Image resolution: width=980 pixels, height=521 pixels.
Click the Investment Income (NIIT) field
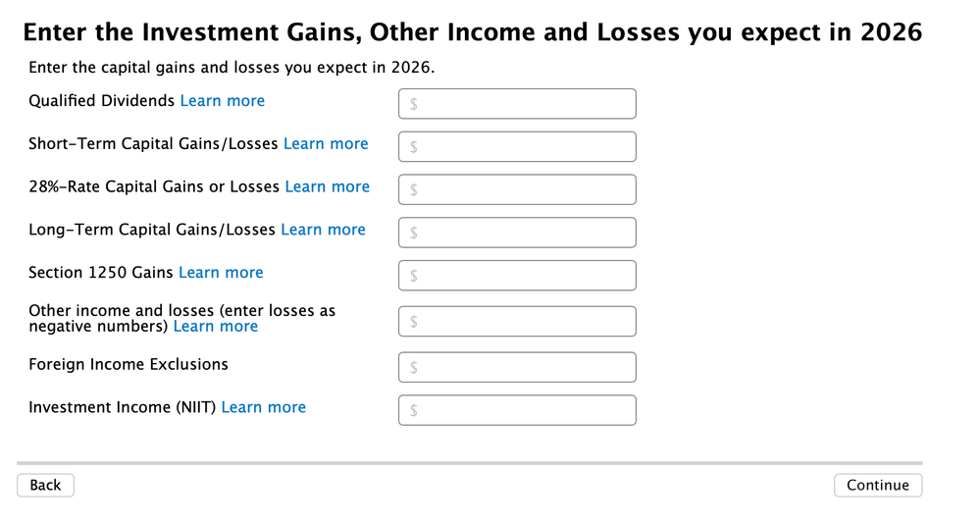click(x=517, y=410)
